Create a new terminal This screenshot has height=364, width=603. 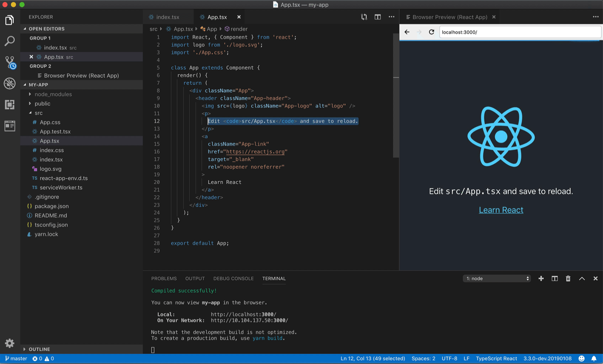(x=541, y=279)
